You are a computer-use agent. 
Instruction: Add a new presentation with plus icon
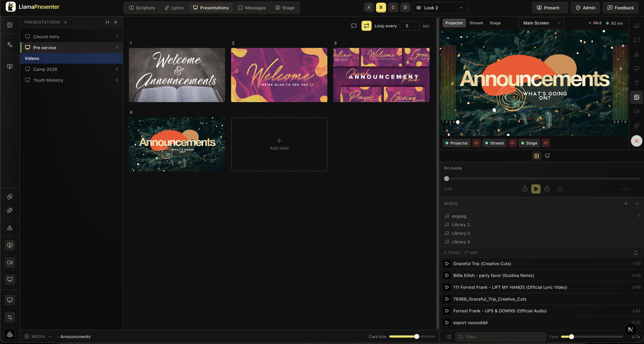(x=116, y=22)
